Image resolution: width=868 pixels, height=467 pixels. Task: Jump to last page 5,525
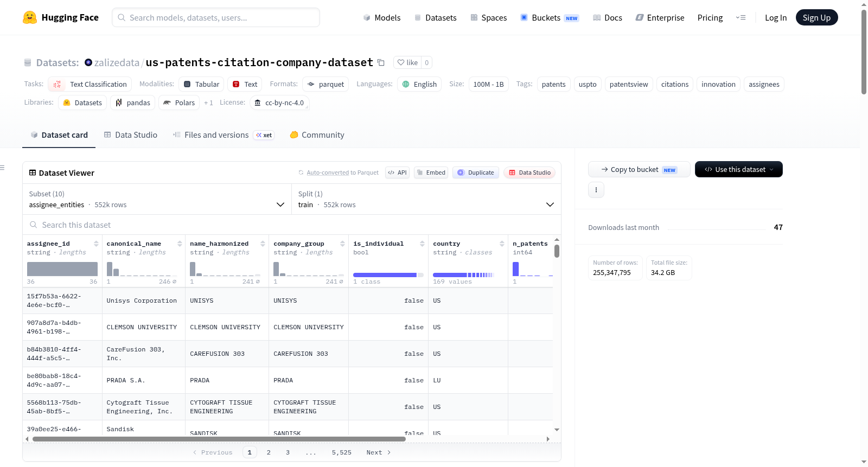coord(342,452)
